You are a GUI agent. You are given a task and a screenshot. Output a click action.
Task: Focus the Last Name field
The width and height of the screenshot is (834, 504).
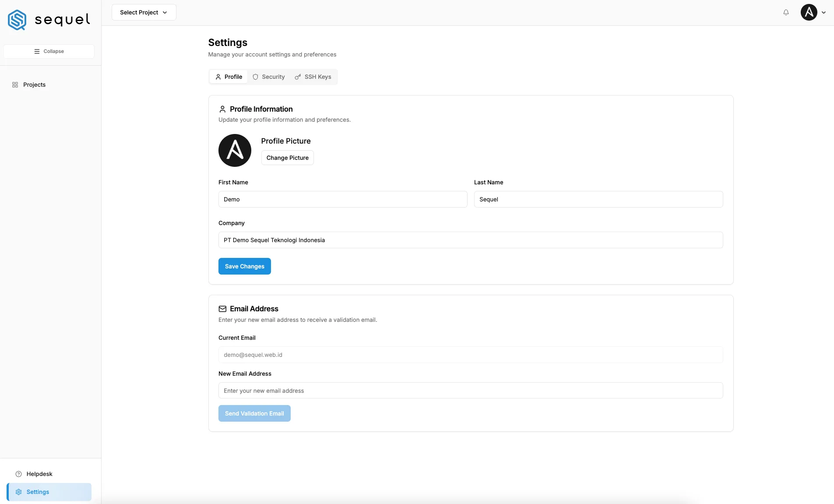pyautogui.click(x=598, y=199)
